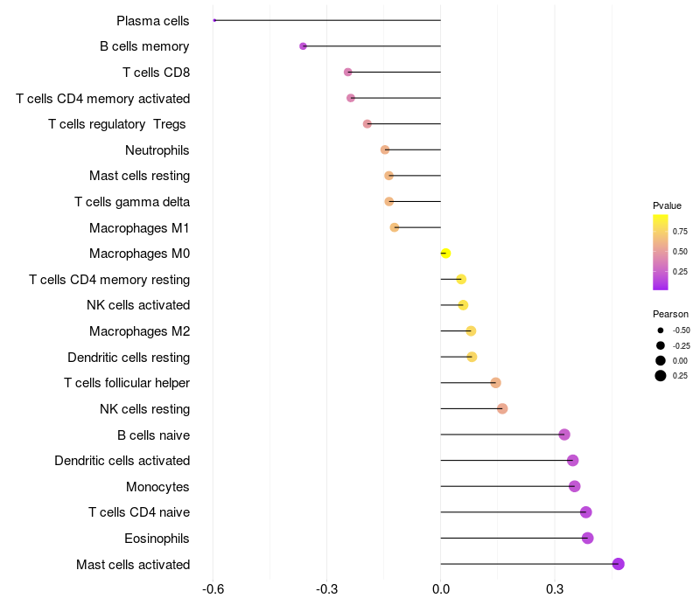This screenshot has height=612, width=700.
Task: Select the NK cells resting dot
Action: [x=502, y=408]
